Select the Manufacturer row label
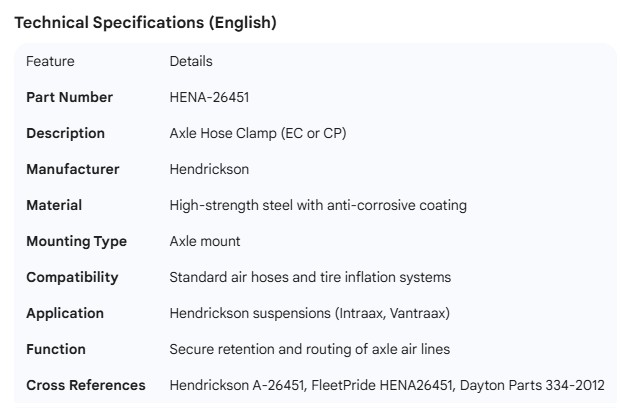 coord(72,169)
